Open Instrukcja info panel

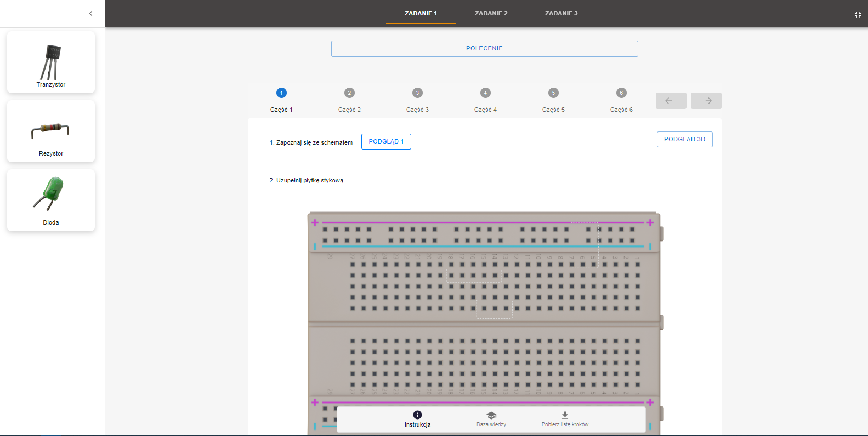[x=417, y=419]
